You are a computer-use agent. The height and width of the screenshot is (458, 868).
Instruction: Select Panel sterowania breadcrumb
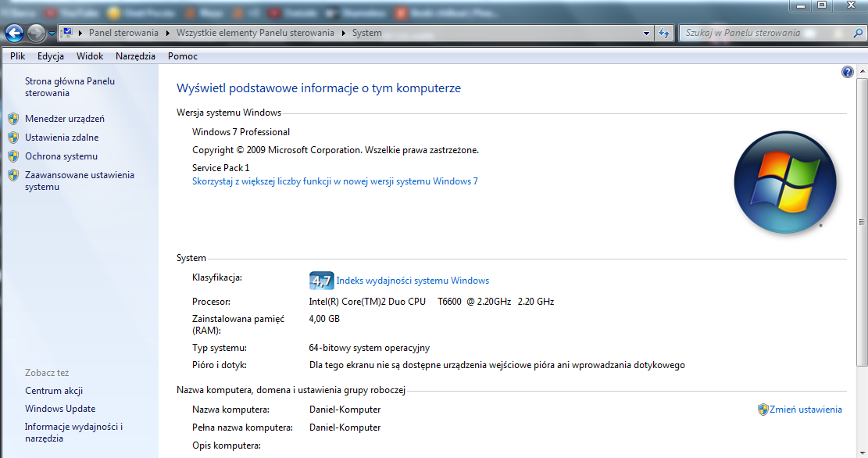click(123, 33)
